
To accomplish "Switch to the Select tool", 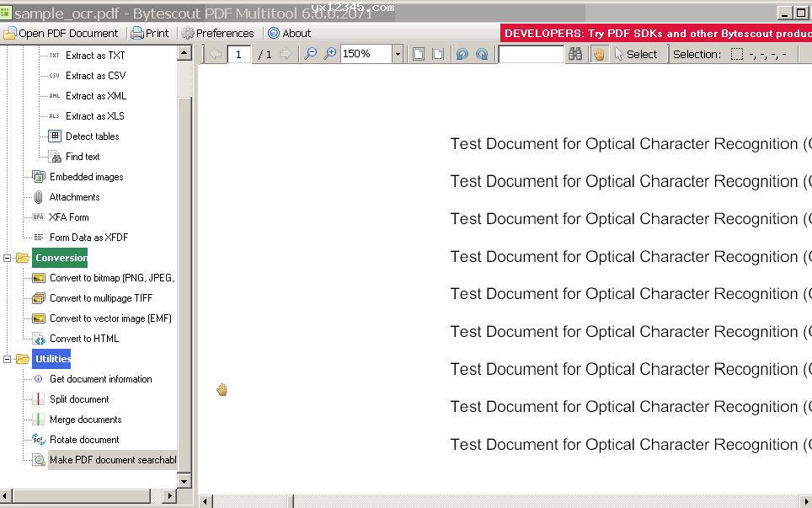I will point(635,54).
